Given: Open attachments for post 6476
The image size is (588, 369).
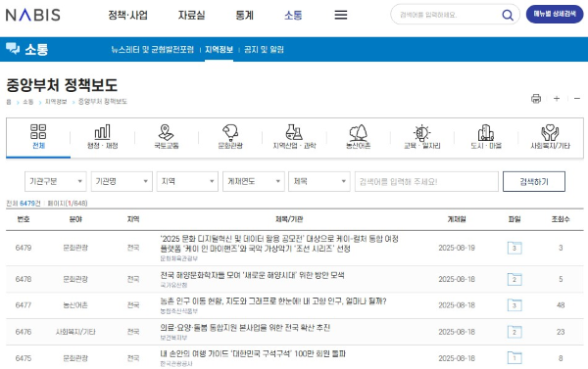Looking at the screenshot, I should [514, 332].
